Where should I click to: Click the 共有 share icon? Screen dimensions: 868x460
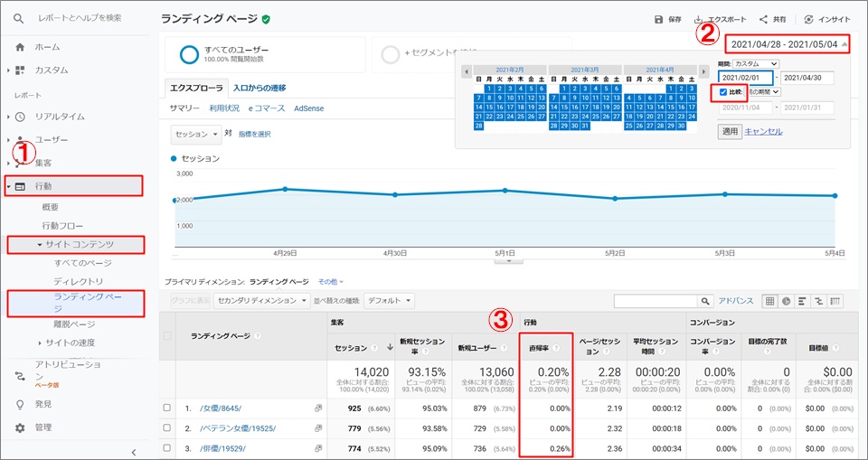[x=763, y=19]
